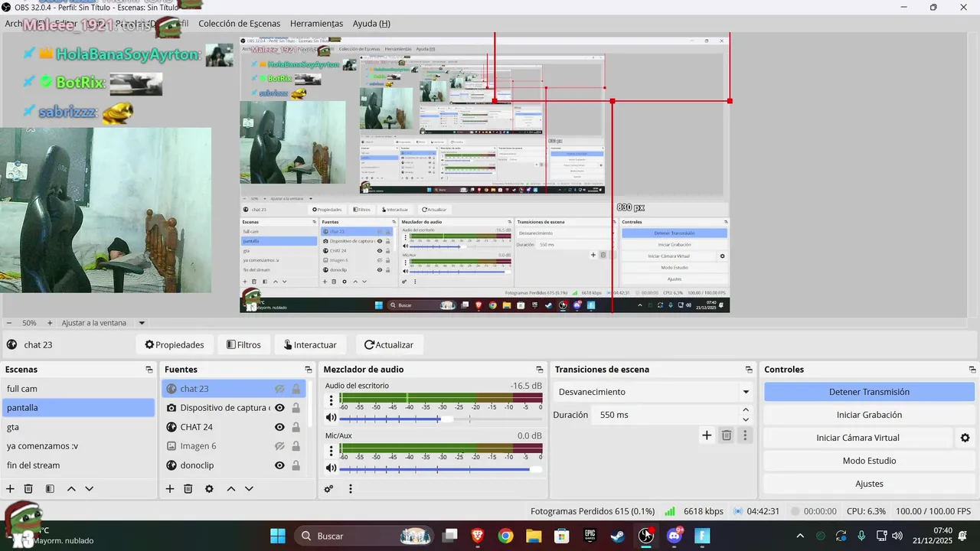
Task: Open source Filtros button
Action: click(x=243, y=345)
